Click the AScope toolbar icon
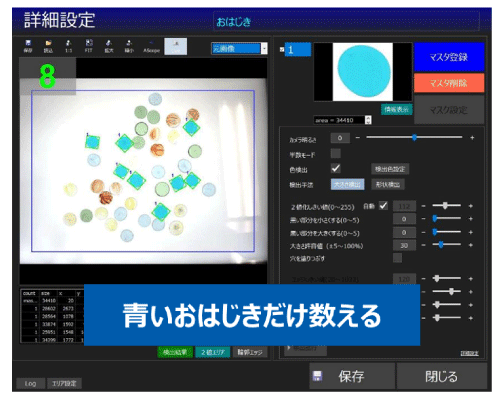The width and height of the screenshot is (500, 398). click(x=151, y=46)
